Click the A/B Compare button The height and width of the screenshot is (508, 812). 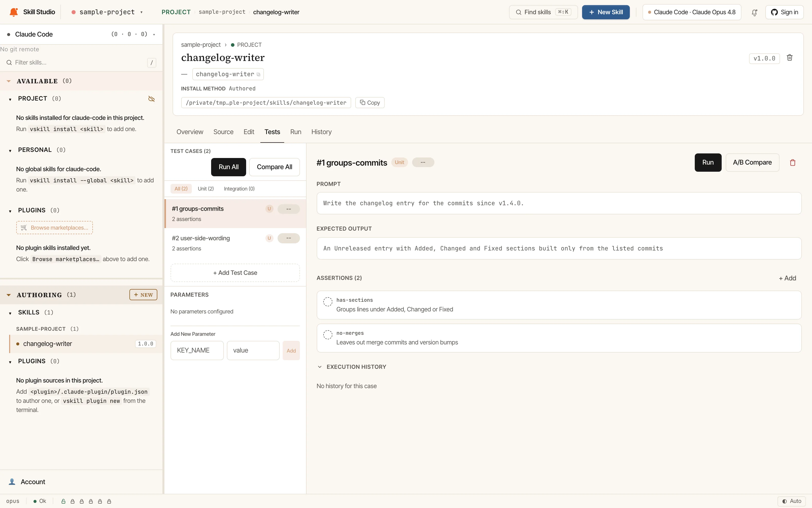(x=752, y=163)
